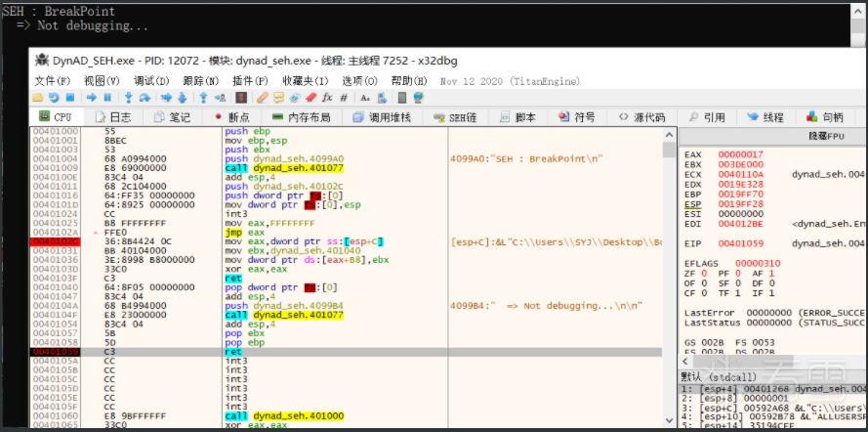The height and width of the screenshot is (432, 868).
Task: Open the 选项(O) menu
Action: 360,81
